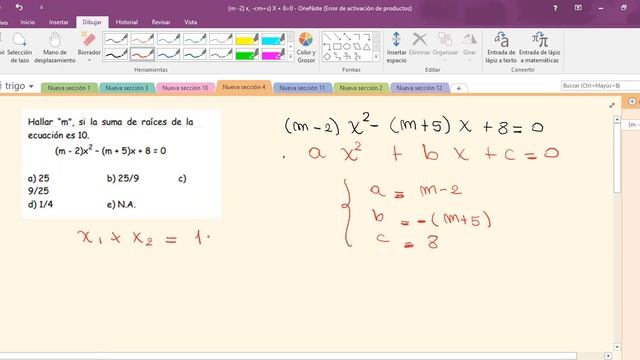Open the Help question mark
This screenshot has height=360, width=640.
coord(555,8)
